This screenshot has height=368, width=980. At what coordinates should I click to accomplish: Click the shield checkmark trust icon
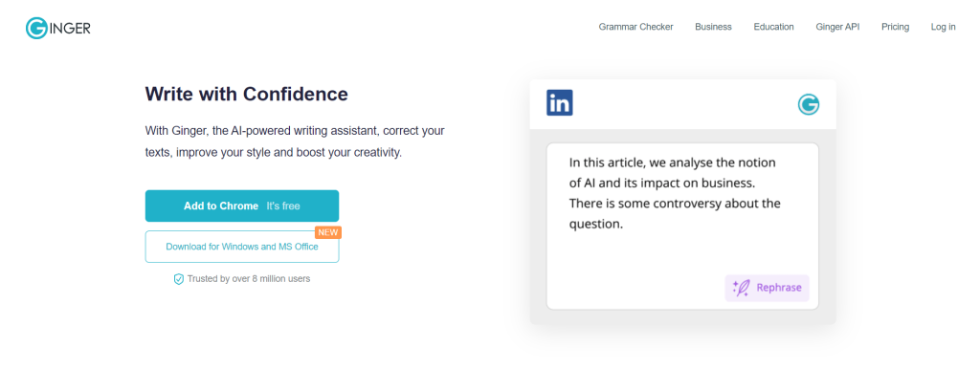coord(179,279)
